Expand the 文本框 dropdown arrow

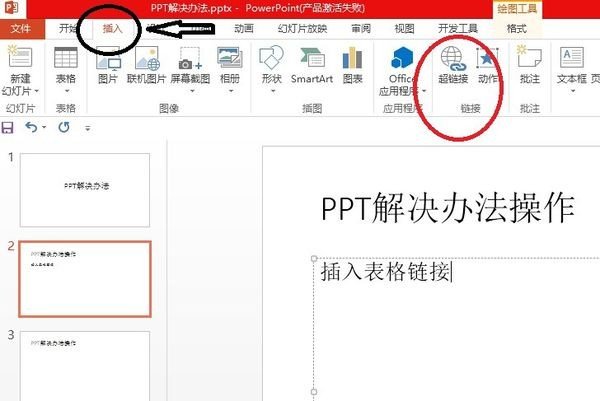pos(573,91)
